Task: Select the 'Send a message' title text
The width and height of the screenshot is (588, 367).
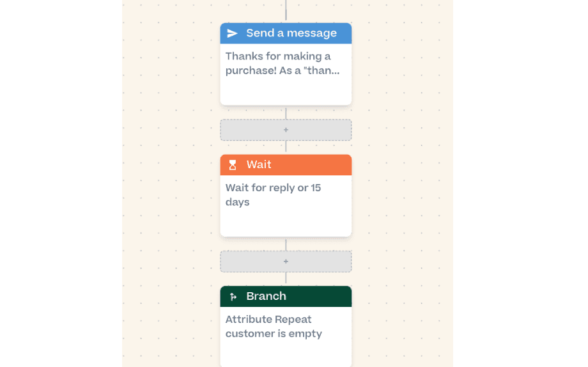Action: (x=291, y=33)
